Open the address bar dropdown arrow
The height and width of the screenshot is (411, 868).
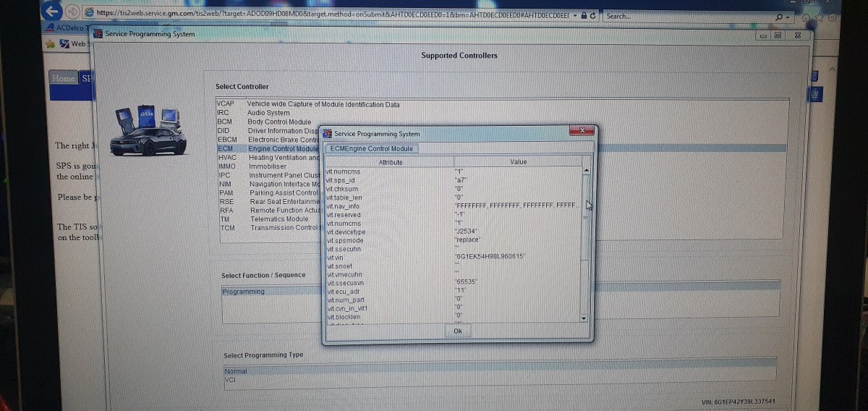coord(575,14)
